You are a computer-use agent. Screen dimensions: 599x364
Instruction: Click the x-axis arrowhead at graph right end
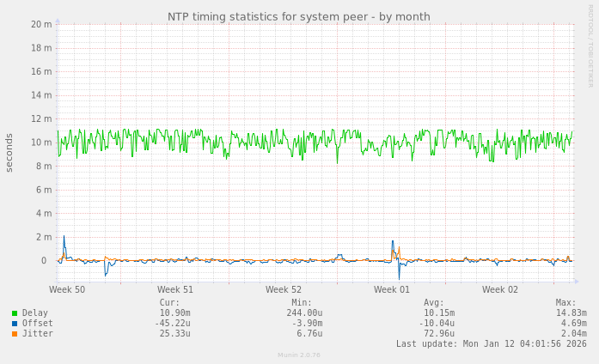coord(577,282)
